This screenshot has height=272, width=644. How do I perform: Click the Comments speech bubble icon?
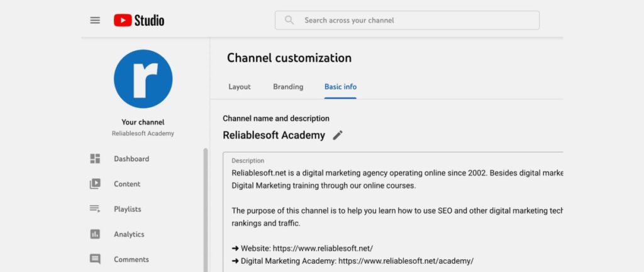(x=95, y=259)
